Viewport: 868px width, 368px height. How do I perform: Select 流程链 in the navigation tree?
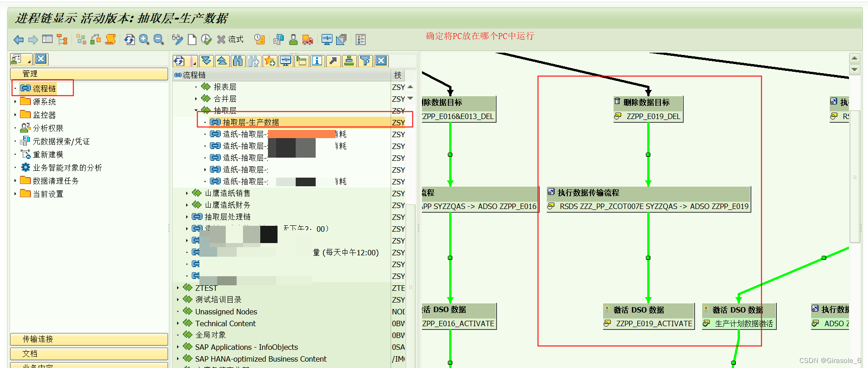[44, 89]
